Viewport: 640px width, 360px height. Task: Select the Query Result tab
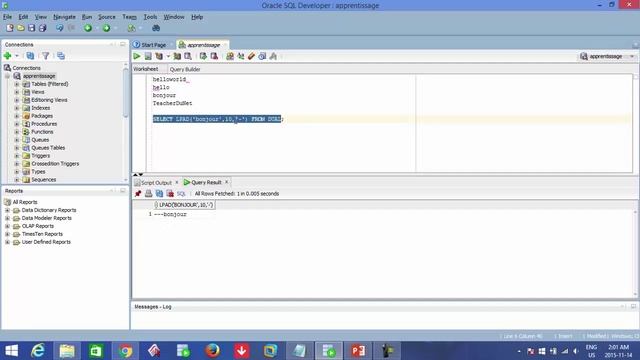pos(206,182)
